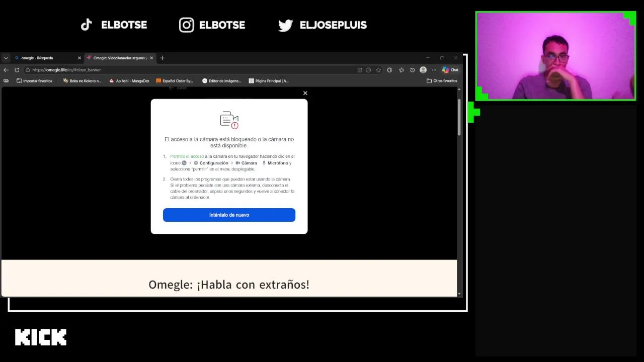Close the Omegle Videollamadas tab
Image resolution: width=644 pixels, height=362 pixels.
click(x=151, y=58)
